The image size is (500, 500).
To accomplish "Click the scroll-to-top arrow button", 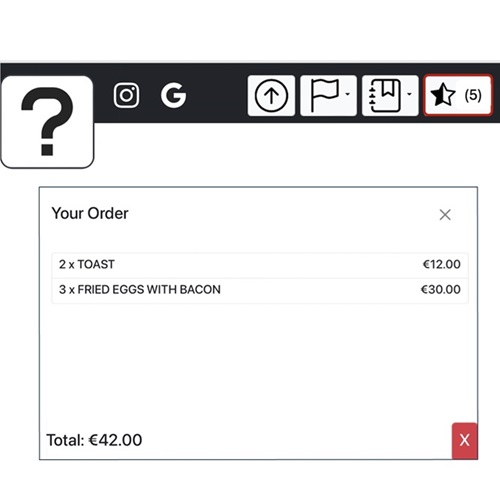I will coord(271,96).
